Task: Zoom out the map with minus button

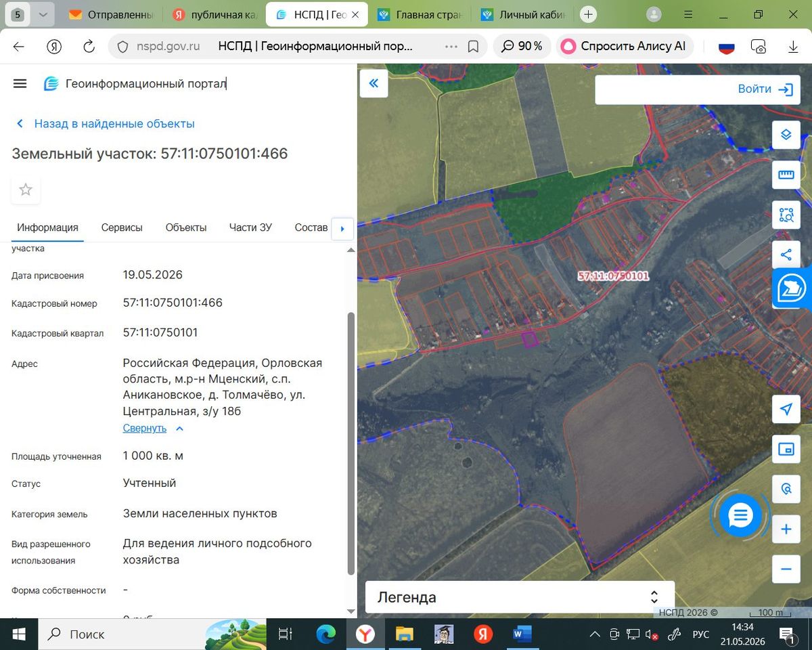Action: pyautogui.click(x=786, y=569)
